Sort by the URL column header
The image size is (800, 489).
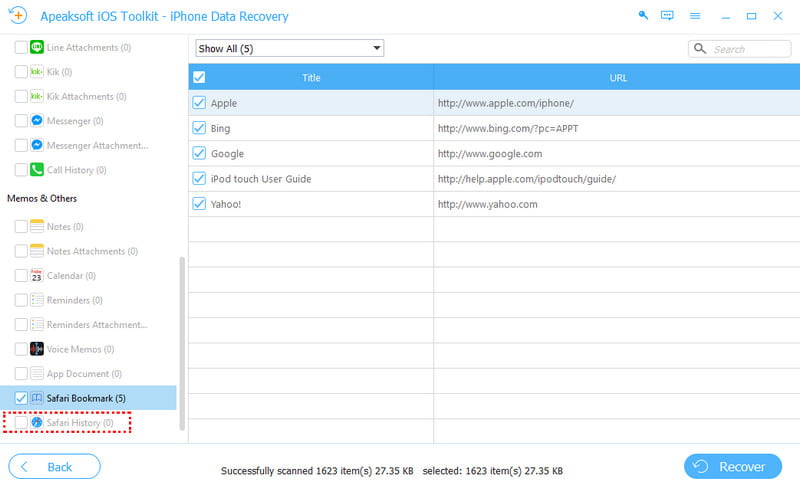(x=617, y=78)
